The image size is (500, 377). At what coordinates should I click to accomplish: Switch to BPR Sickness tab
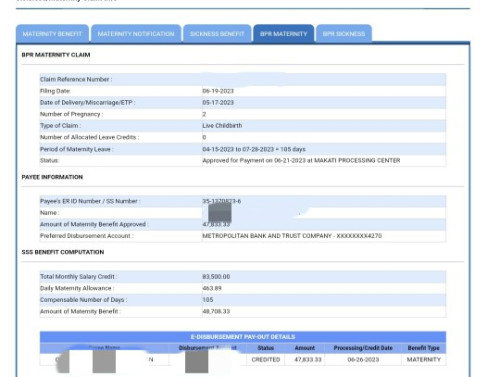click(344, 34)
